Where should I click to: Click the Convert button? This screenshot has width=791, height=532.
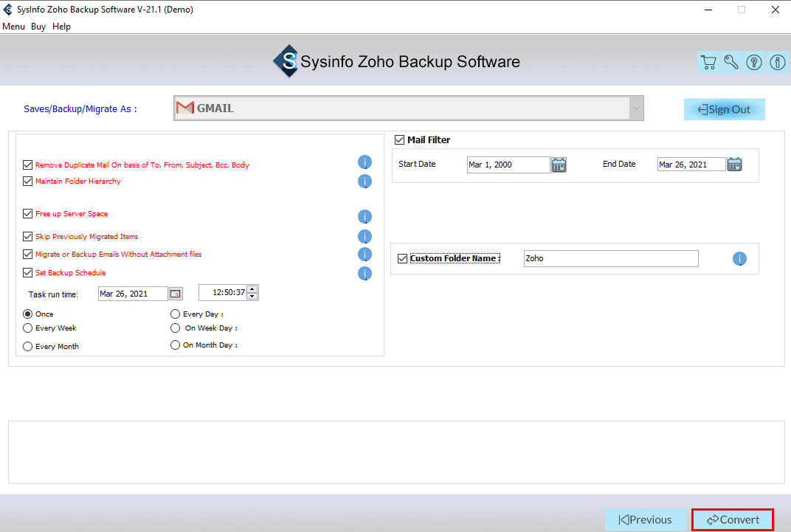click(x=732, y=519)
